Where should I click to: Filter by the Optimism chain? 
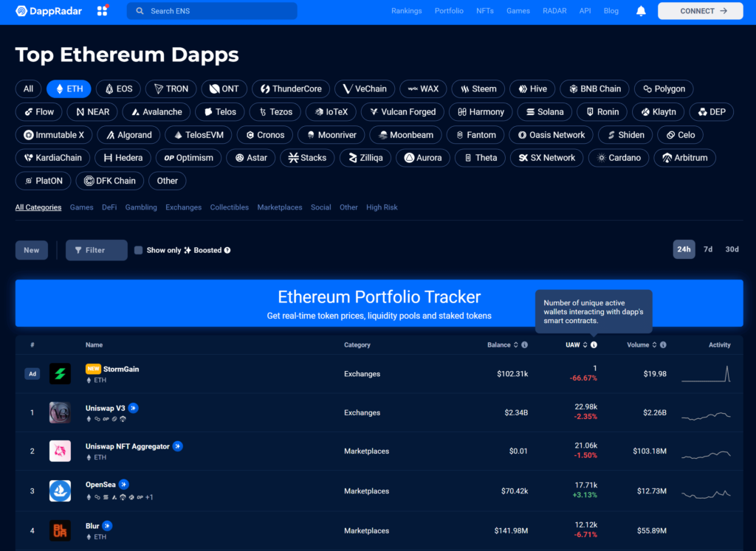pyautogui.click(x=188, y=158)
